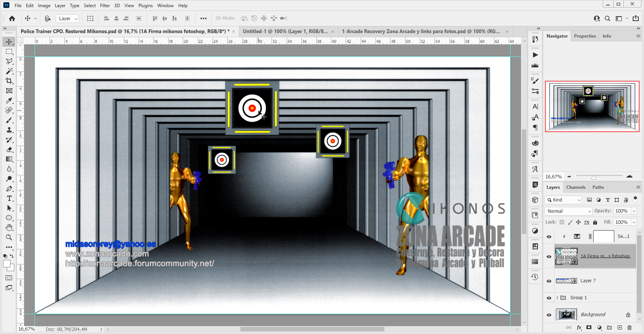Image resolution: width=644 pixels, height=334 pixels.
Task: Open the Auto-Select Layer dropdown
Action: pyautogui.click(x=67, y=18)
